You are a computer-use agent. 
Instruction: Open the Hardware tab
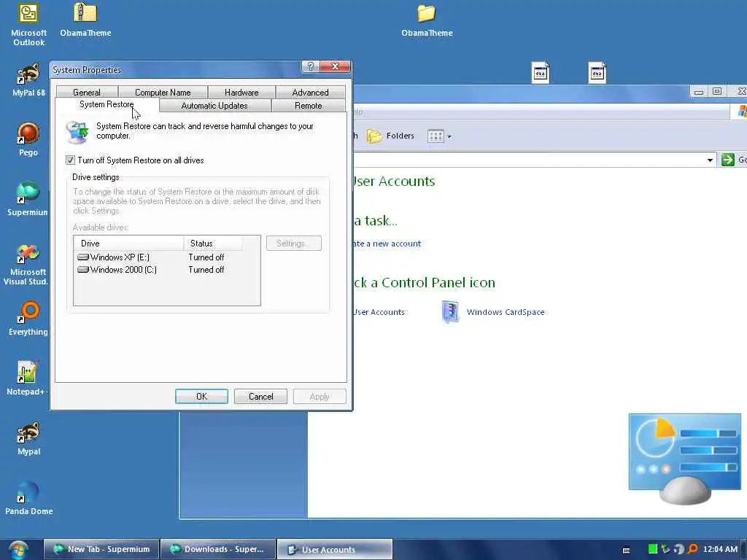click(x=241, y=93)
